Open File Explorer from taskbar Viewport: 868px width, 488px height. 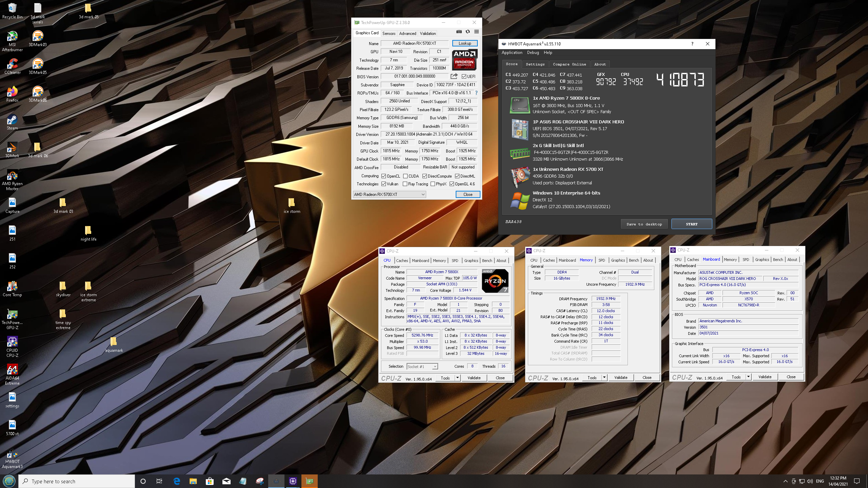click(x=193, y=481)
